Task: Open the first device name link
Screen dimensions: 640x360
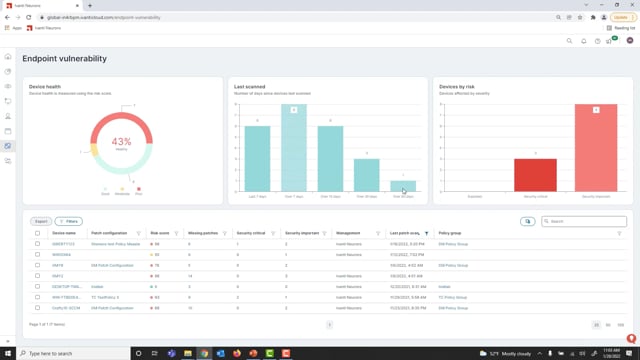Action: [x=63, y=244]
